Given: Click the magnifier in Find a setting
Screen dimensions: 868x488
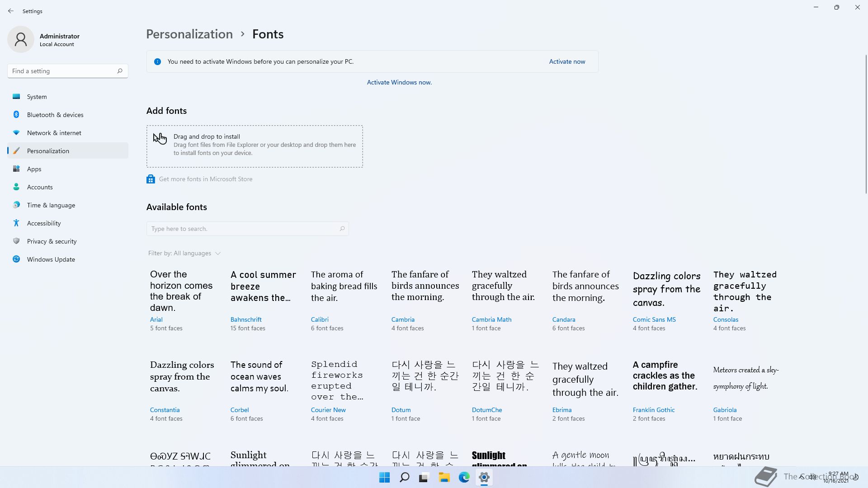Looking at the screenshot, I should pos(120,71).
